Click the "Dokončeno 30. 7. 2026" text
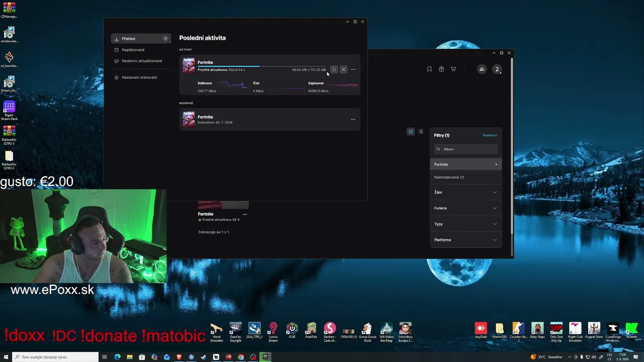 (215, 122)
